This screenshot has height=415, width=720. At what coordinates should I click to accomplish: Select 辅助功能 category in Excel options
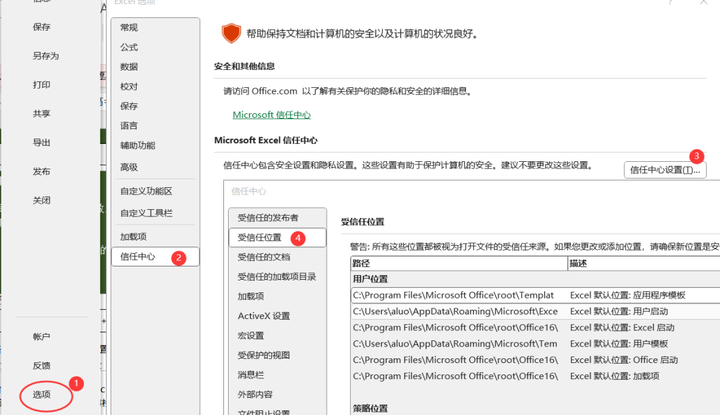click(155, 146)
